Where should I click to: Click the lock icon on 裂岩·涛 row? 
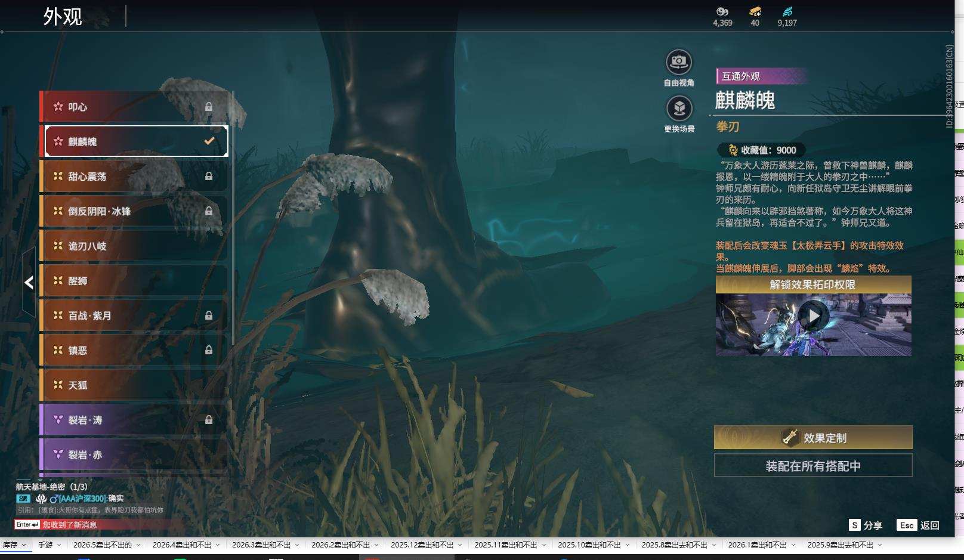[209, 420]
